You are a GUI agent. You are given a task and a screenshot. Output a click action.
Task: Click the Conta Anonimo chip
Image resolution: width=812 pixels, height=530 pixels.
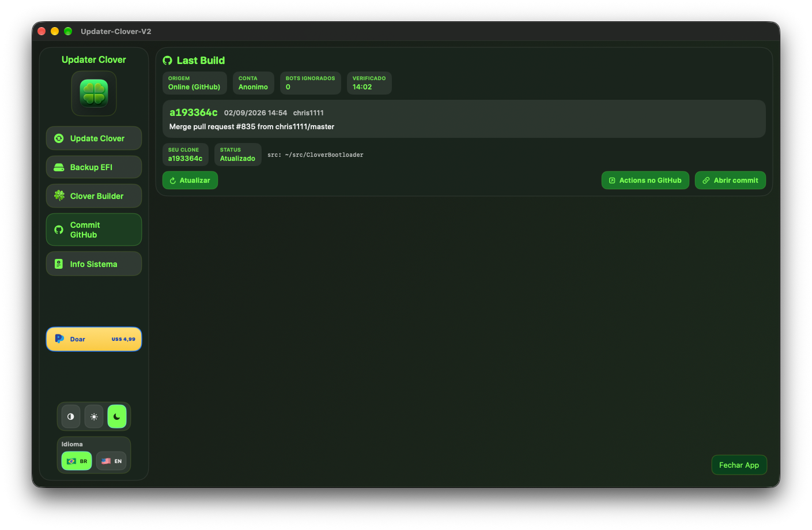pyautogui.click(x=253, y=83)
